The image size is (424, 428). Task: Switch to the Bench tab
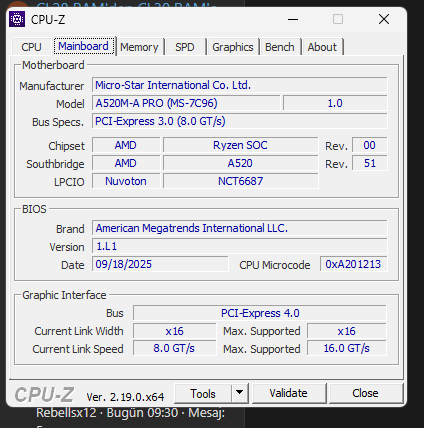280,47
